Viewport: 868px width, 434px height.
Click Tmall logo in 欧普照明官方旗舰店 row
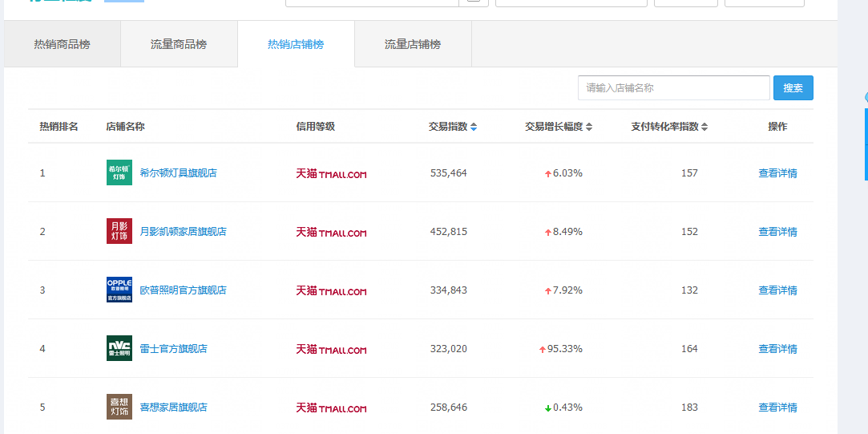click(331, 291)
